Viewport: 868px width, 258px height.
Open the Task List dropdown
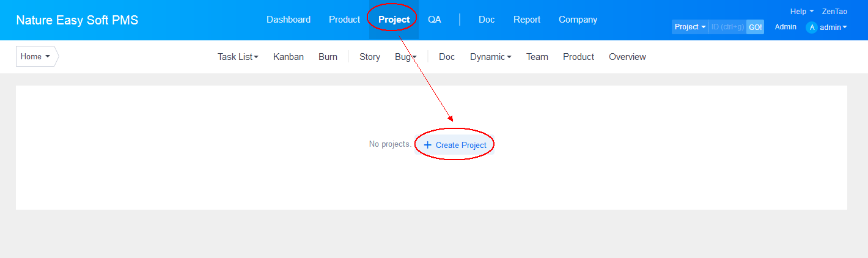(x=238, y=57)
